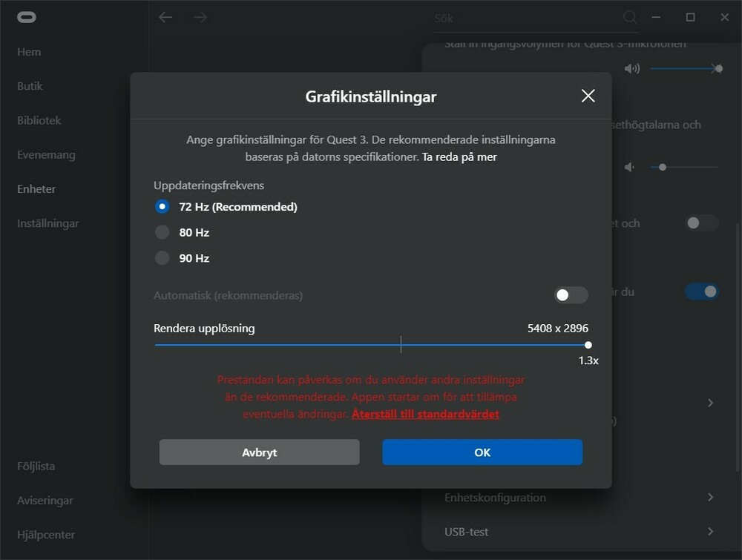
Task: Click the Oculus logo icon
Action: 27,18
